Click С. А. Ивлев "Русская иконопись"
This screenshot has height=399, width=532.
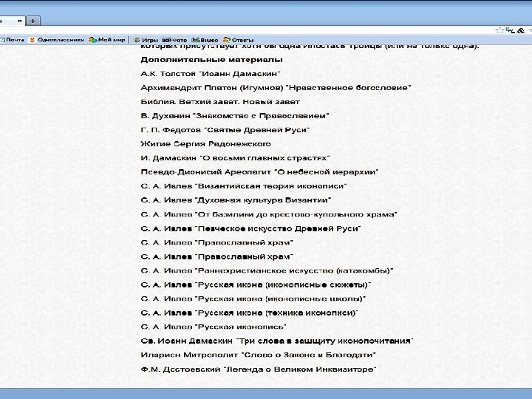(x=214, y=327)
